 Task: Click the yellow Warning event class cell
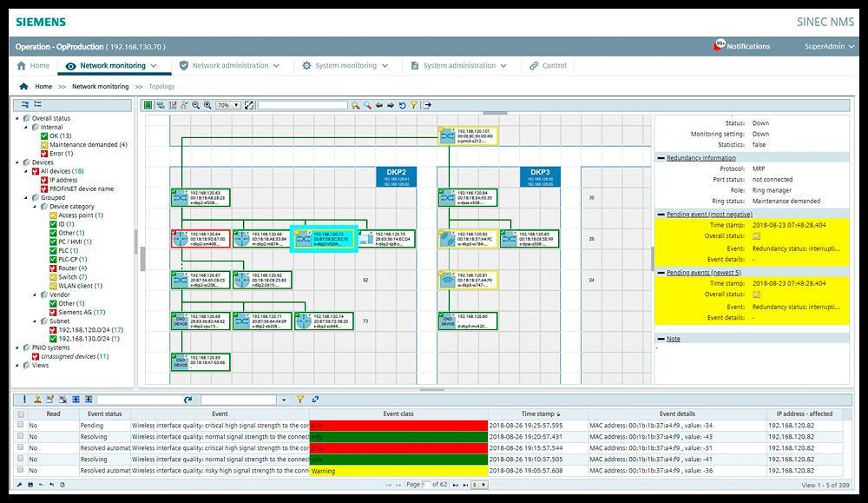(x=398, y=470)
